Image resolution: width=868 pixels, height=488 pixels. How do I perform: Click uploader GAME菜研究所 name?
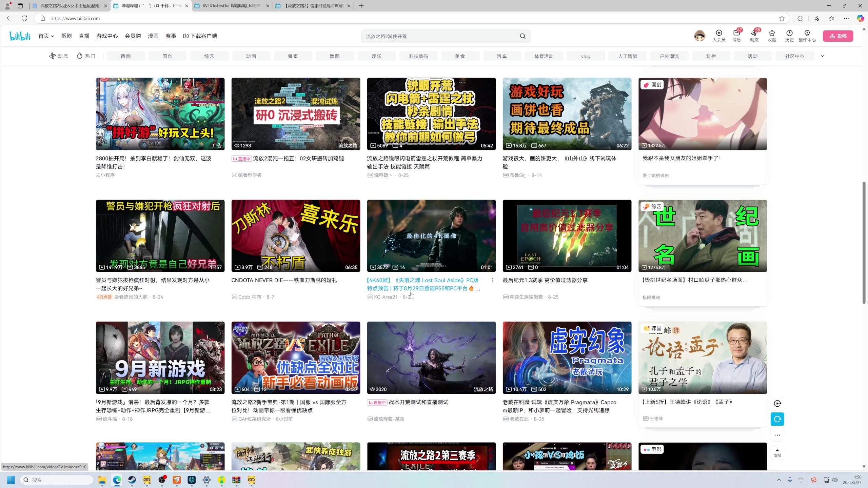(x=254, y=419)
